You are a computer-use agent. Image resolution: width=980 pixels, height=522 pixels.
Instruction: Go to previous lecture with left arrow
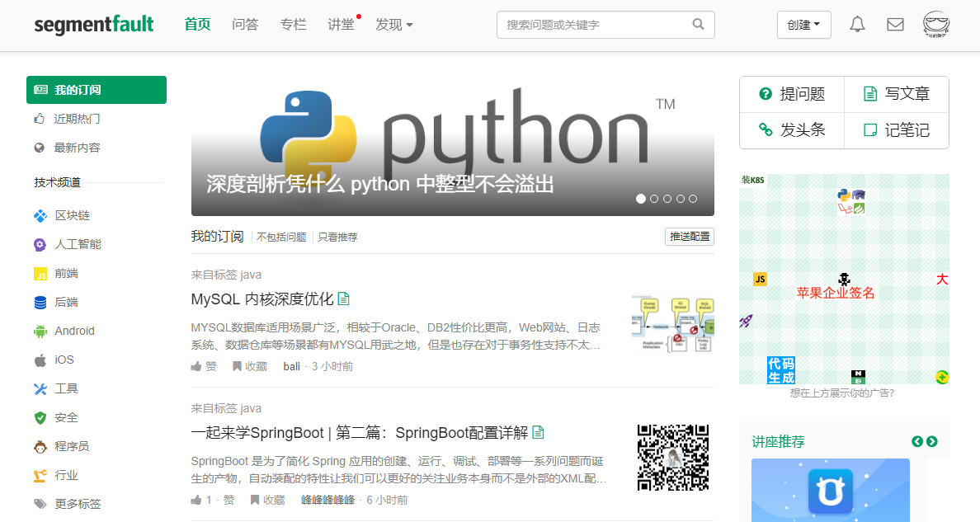[x=916, y=441]
